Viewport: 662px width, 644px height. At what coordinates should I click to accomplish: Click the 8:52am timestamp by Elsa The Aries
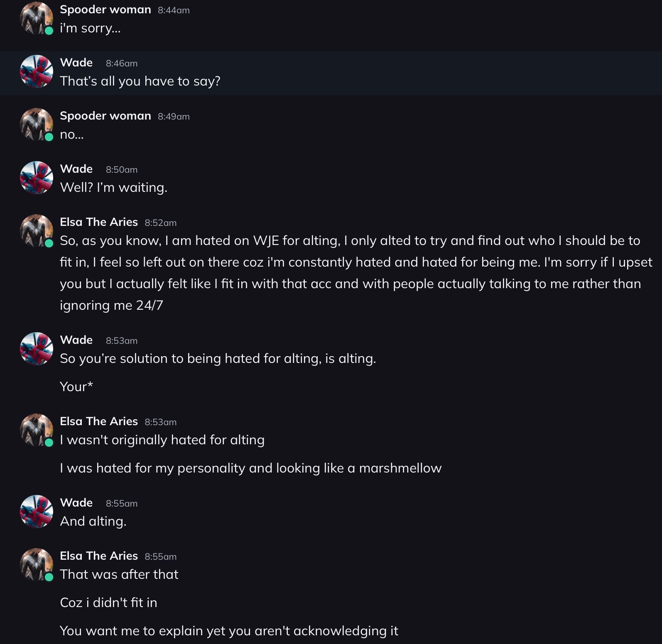point(161,223)
